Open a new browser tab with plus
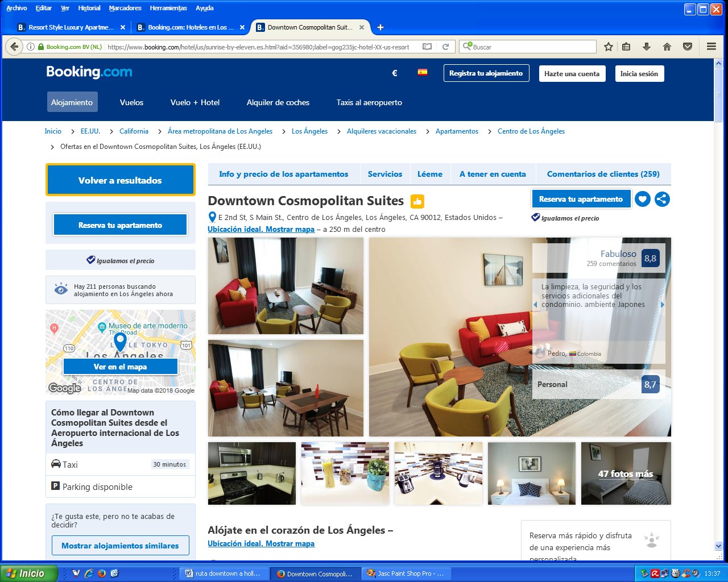This screenshot has height=582, width=728. click(x=380, y=27)
